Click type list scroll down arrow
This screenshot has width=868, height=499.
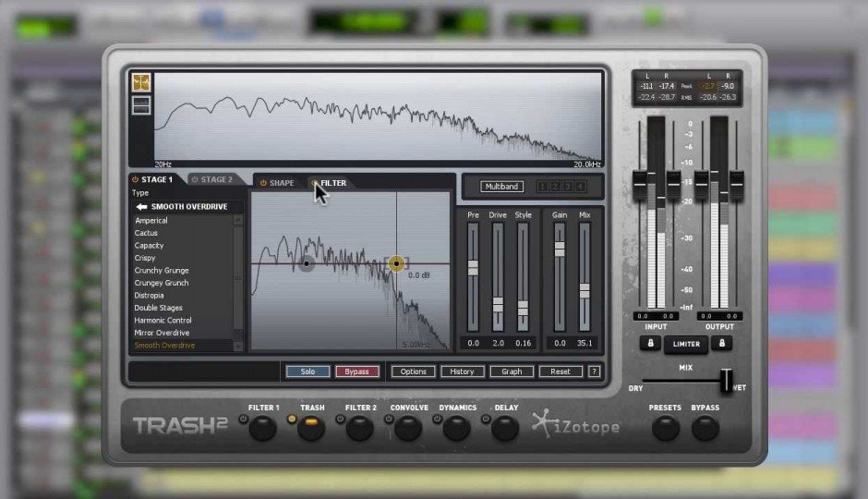click(x=238, y=347)
